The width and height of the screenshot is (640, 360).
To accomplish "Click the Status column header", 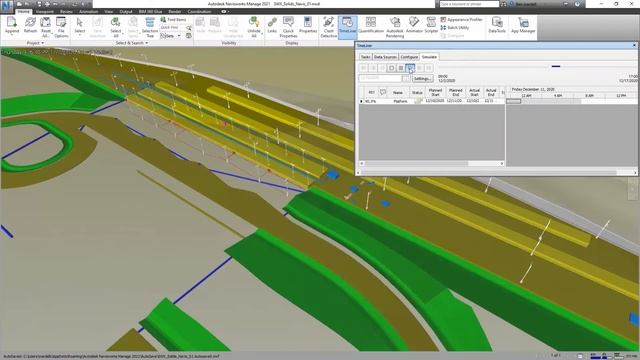I will click(x=417, y=92).
